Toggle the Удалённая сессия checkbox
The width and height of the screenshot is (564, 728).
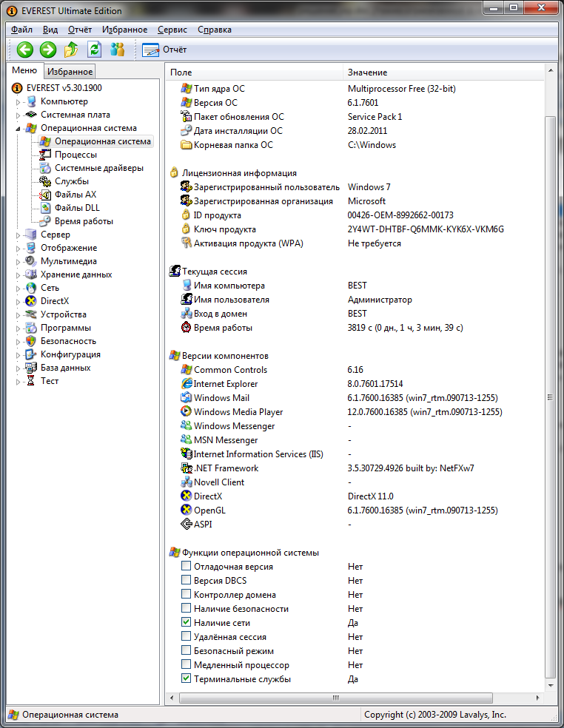[187, 636]
